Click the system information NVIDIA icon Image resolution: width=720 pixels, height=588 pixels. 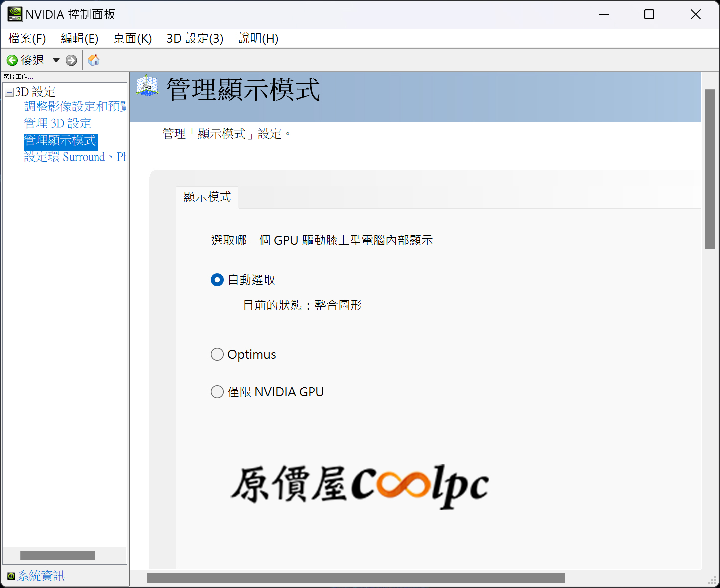[11, 576]
